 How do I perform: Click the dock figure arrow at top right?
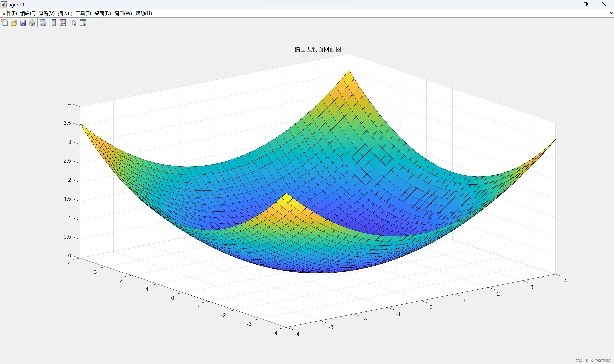(611, 13)
